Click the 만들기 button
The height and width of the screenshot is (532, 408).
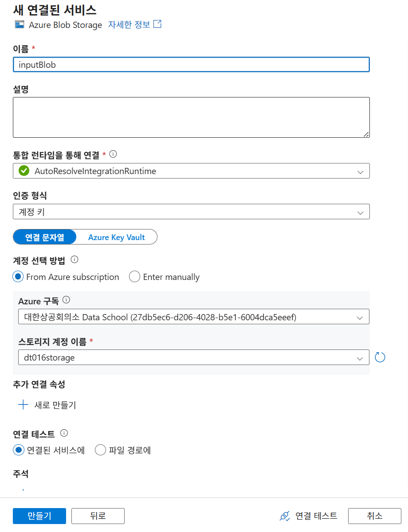pos(39,516)
